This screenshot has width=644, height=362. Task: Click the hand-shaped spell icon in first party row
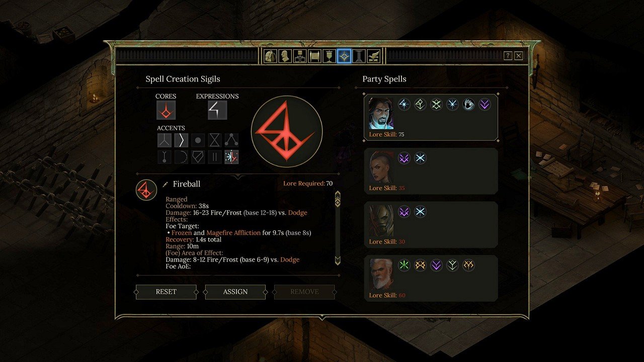468,105
